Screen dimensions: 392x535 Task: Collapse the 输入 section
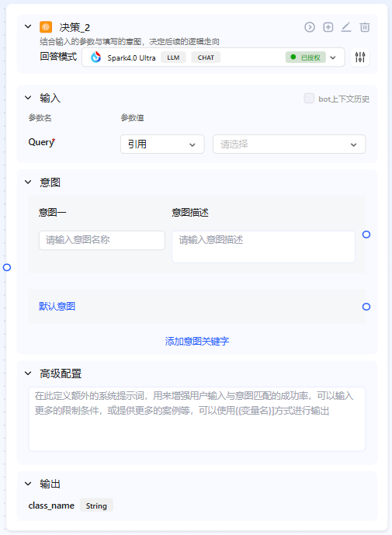[28, 98]
